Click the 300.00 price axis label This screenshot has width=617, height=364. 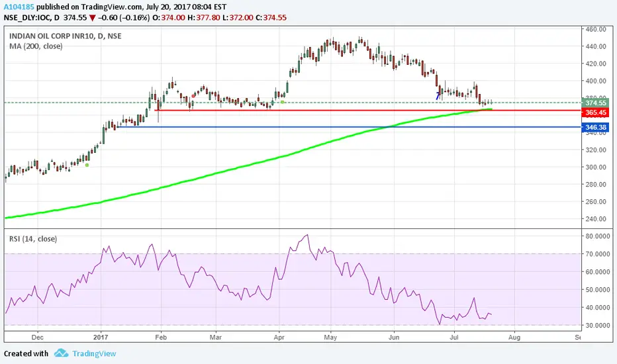click(x=595, y=167)
